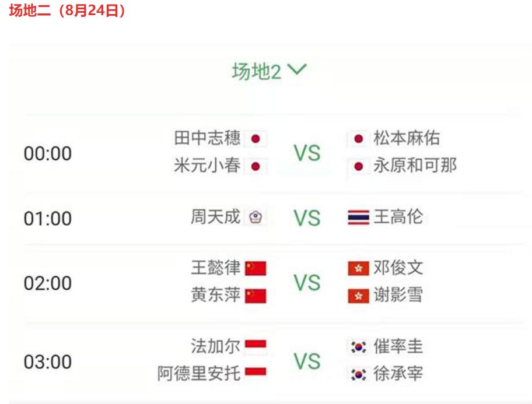Click Chinese Taipei flag beside 周天成

(x=256, y=217)
